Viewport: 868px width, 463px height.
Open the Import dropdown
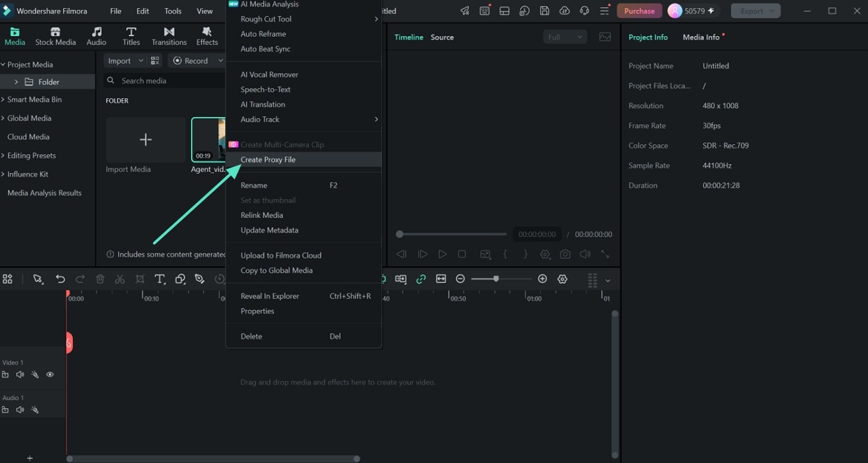[x=126, y=61]
